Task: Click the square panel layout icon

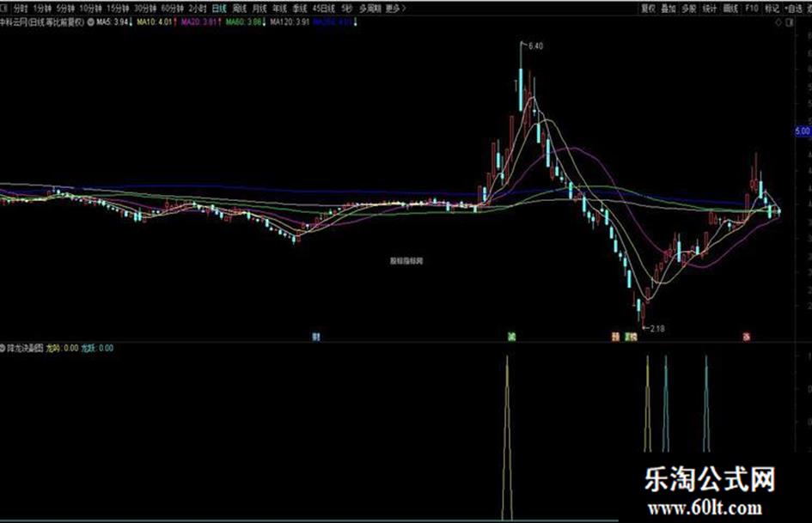Action: pyautogui.click(x=791, y=22)
